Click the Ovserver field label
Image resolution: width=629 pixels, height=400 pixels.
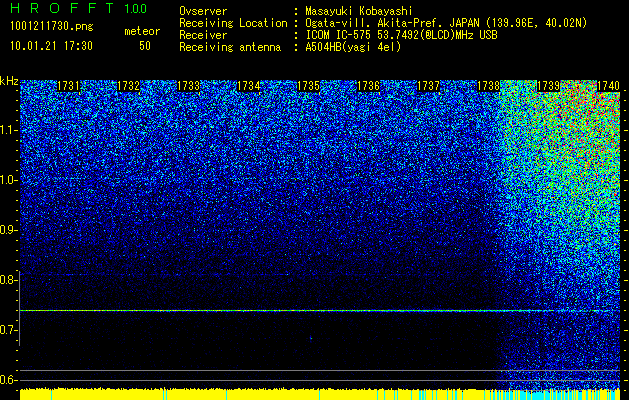203,11
